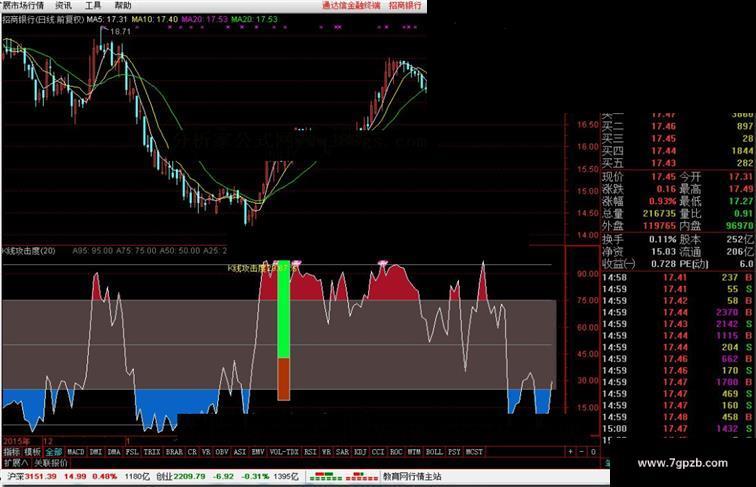This screenshot has height=487, width=756.
Task: Select the CR indicator tab
Action: pos(192,452)
